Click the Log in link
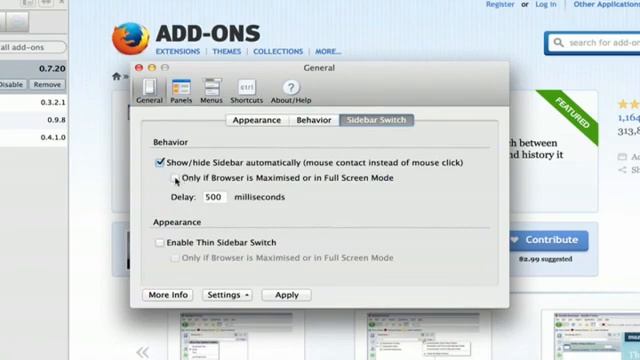The width and height of the screenshot is (640, 360). pos(546,4)
